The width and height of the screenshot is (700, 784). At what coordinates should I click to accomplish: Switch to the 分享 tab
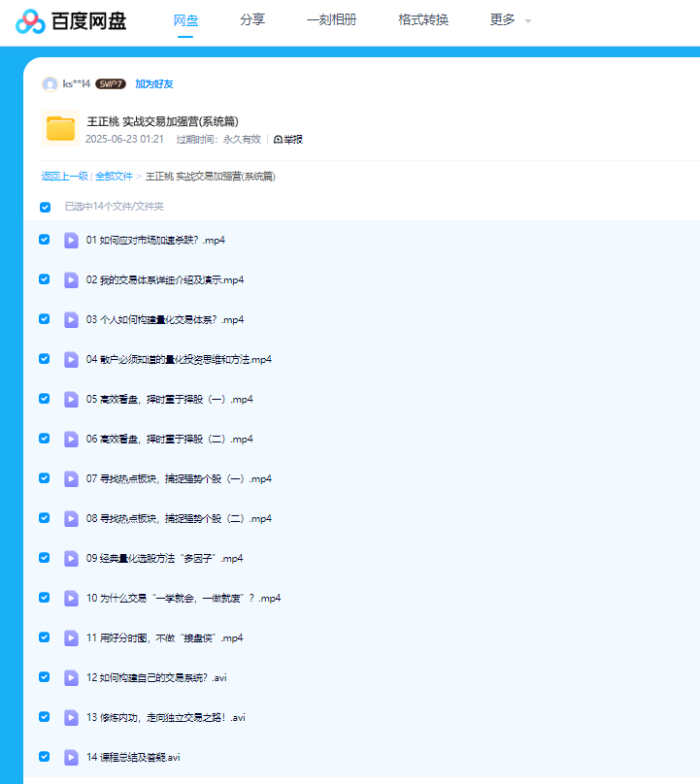coord(252,20)
